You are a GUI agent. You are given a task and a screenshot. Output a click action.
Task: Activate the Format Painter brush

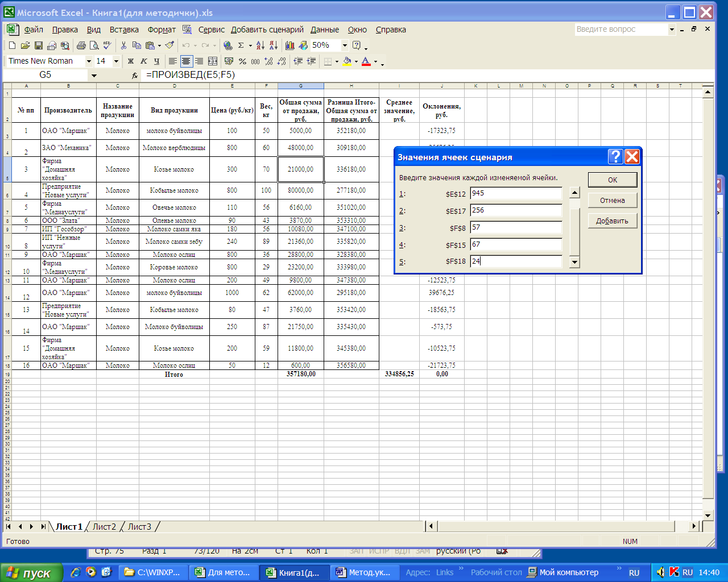click(169, 45)
